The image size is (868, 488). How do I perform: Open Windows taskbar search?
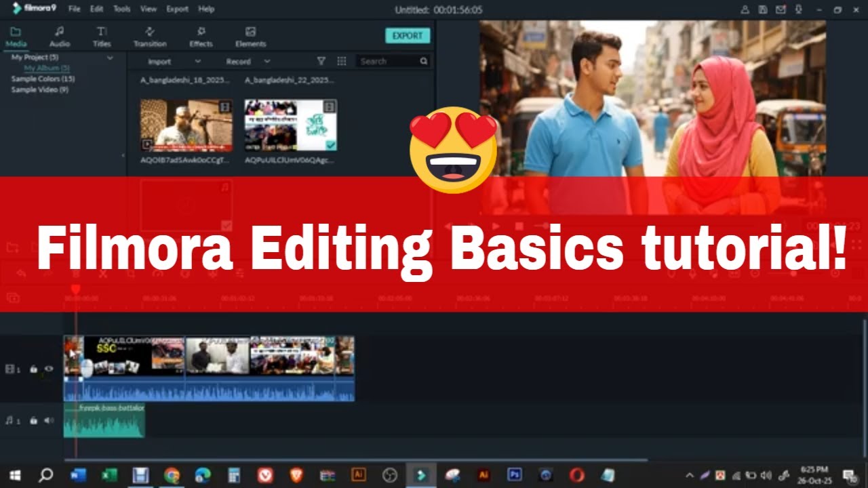[46, 475]
